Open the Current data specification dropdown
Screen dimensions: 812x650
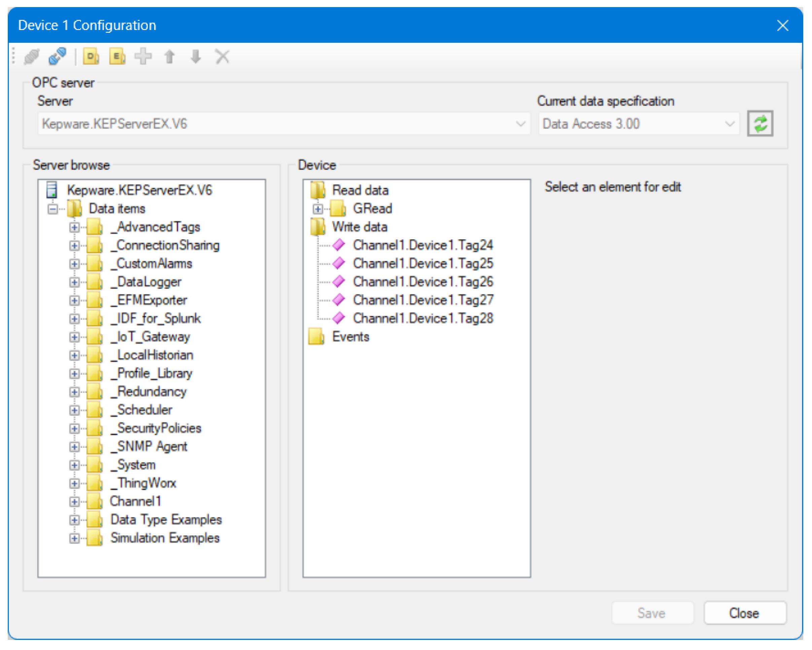730,124
